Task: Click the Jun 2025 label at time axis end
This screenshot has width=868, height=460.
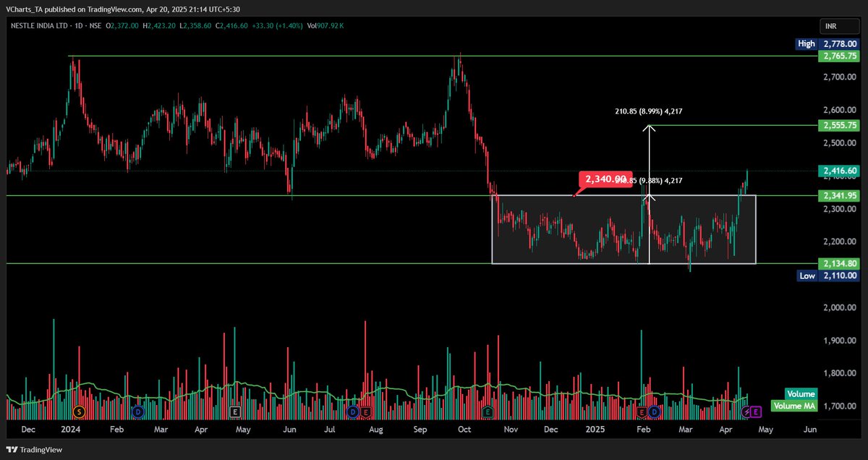Action: pyautogui.click(x=810, y=430)
